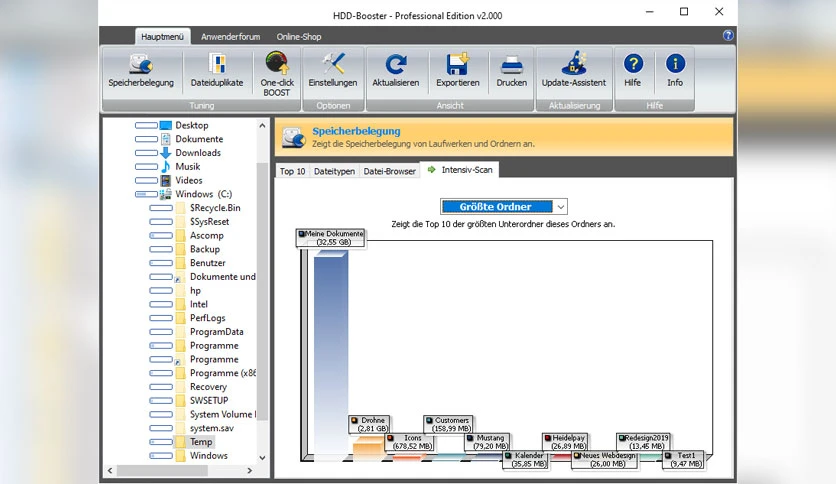Select the ProgramData folder
Viewport: 836px width, 484px height.
tap(216, 332)
